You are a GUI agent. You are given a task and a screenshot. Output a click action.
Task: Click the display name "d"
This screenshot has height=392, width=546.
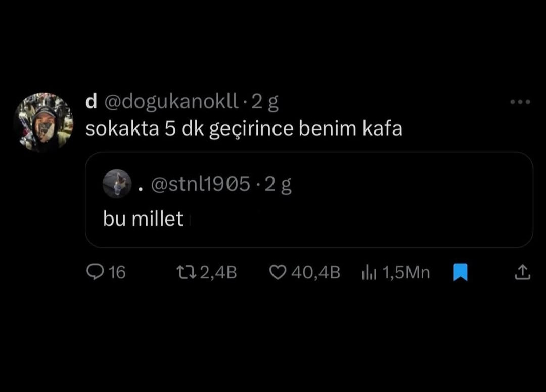tap(91, 102)
